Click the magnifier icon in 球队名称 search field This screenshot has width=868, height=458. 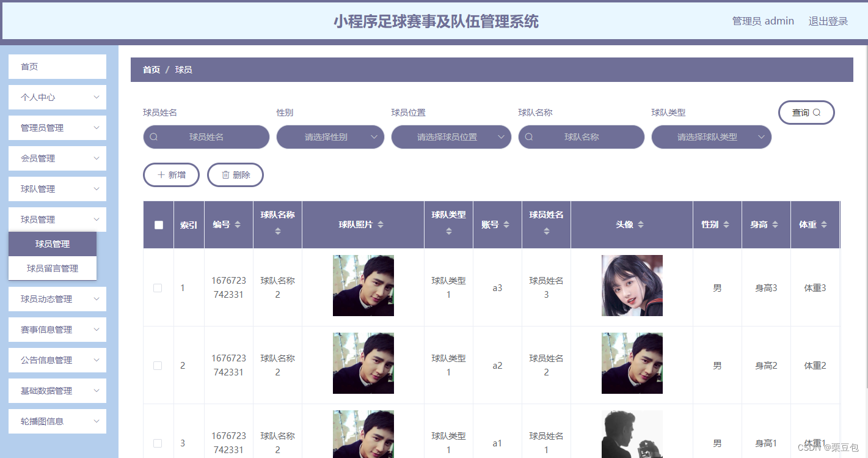529,137
